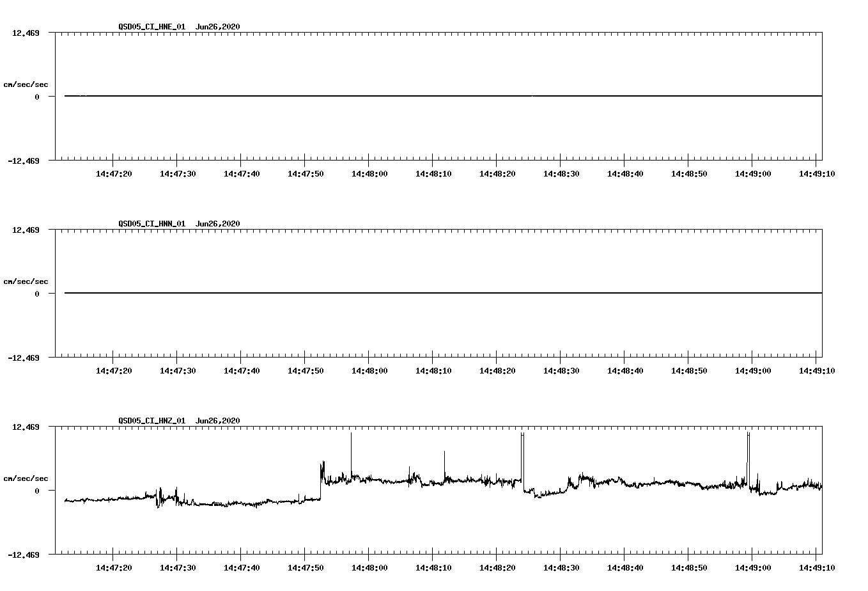Click 14:48:20 time label under HNN plot
The image size is (868, 591).
497,370
